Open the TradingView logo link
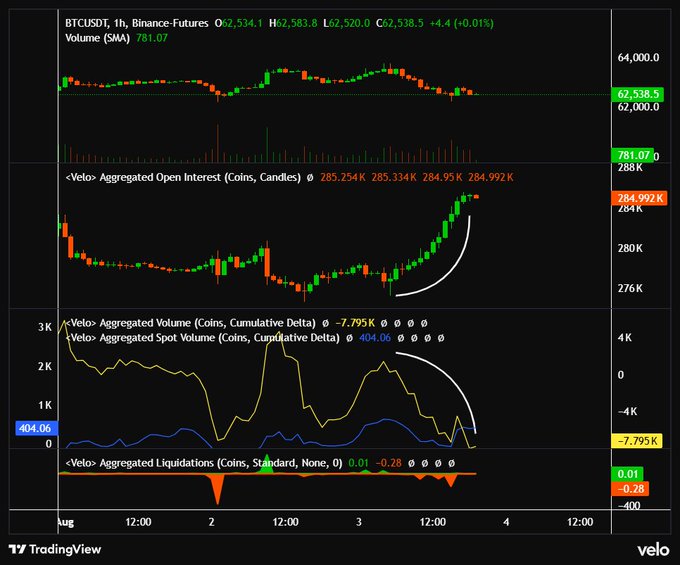Viewport: 680px width, 565px height. pos(55,549)
